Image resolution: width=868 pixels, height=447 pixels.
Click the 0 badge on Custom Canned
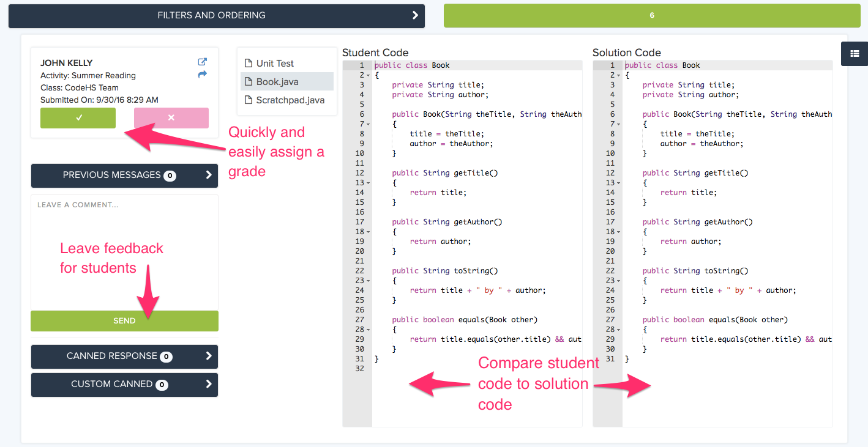(x=162, y=385)
